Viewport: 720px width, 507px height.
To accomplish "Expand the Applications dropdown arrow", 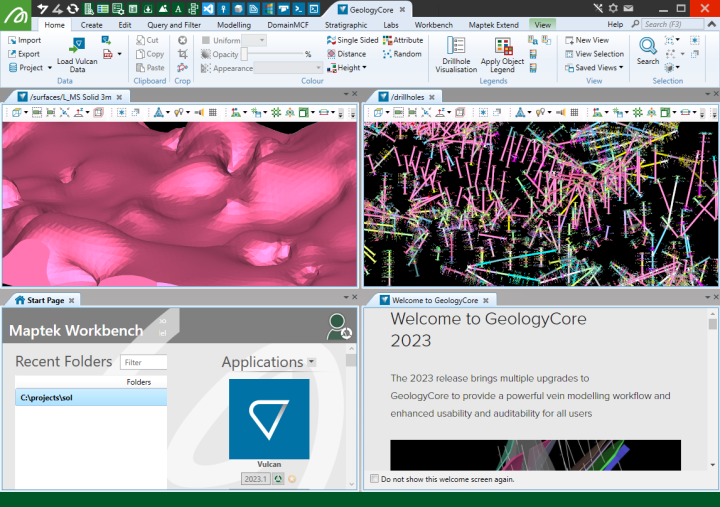I will coord(312,362).
